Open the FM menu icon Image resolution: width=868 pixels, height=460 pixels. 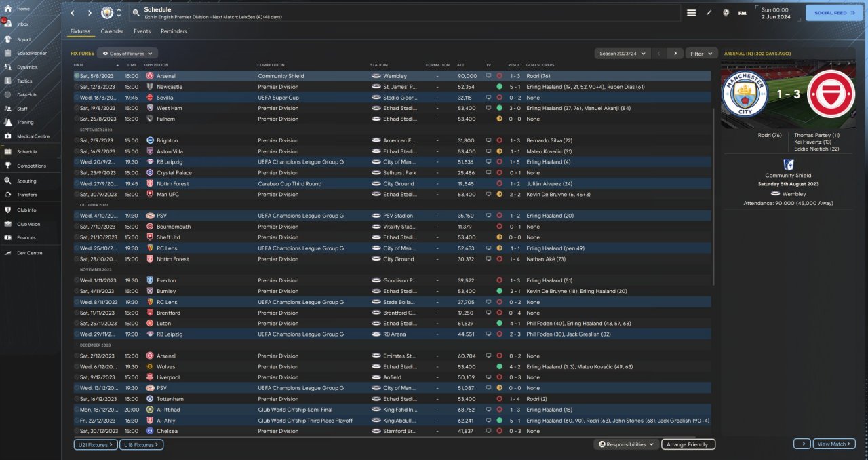click(x=742, y=13)
